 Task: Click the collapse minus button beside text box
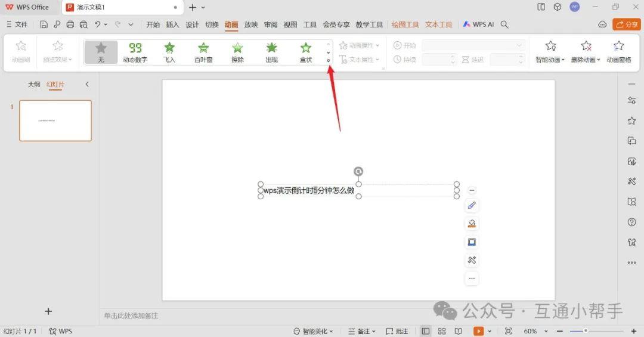472,190
